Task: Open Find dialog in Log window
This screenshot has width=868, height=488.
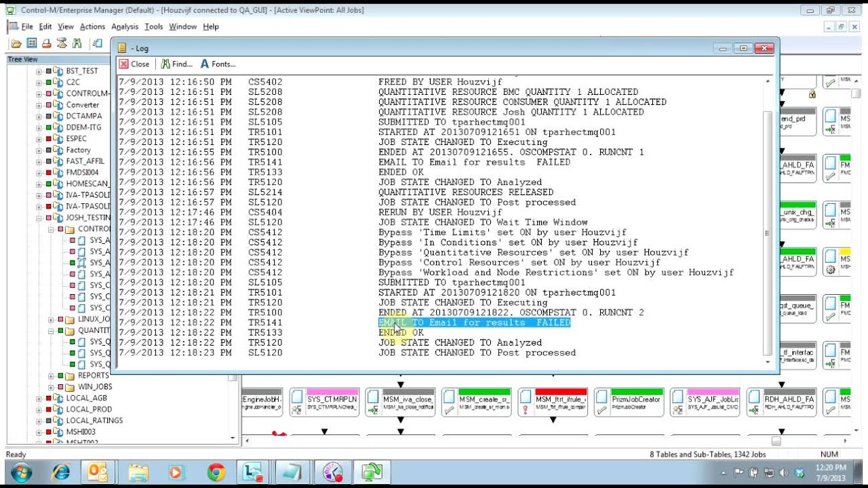Action: pos(177,64)
